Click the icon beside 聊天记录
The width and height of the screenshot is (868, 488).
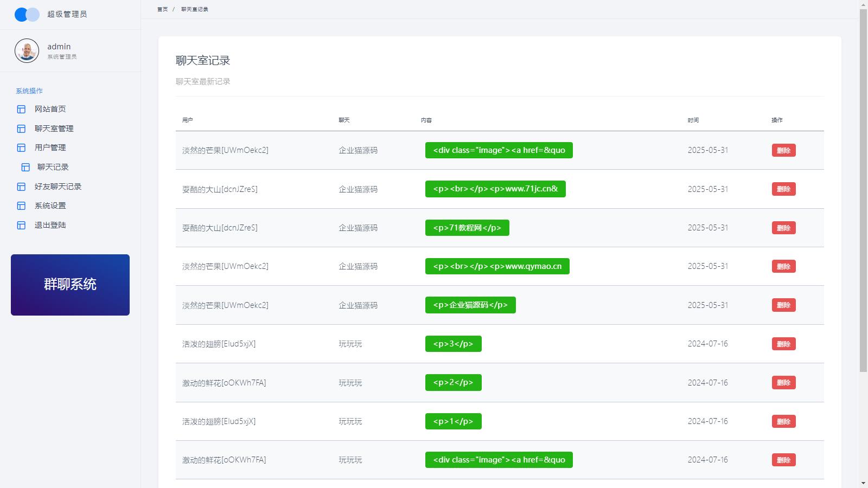click(x=25, y=167)
